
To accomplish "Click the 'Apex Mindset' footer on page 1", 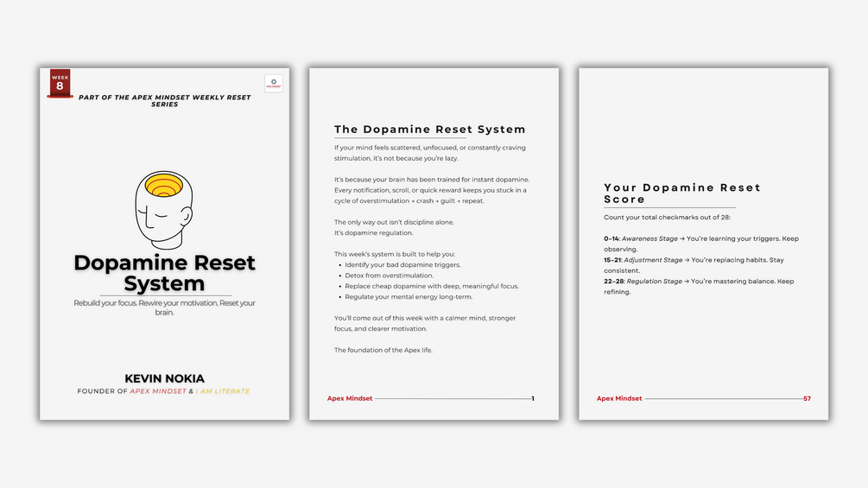I will click(350, 398).
